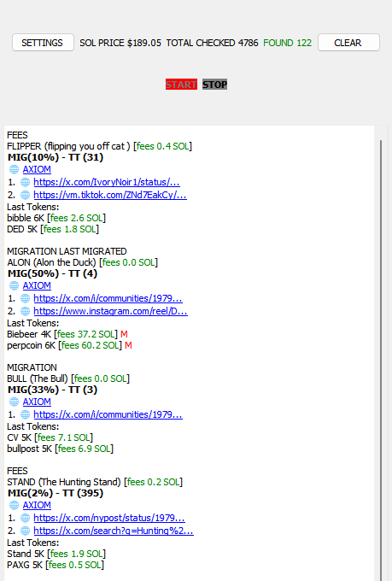Image resolution: width=392 pixels, height=581 pixels.
Task: Click MIG(50%) - TT (4) line
Action: 52,273
